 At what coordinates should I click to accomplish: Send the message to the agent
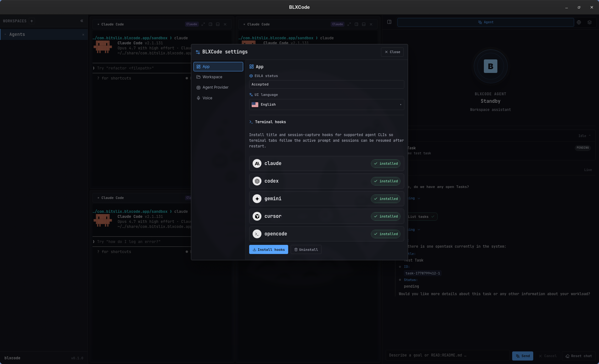coord(523,356)
